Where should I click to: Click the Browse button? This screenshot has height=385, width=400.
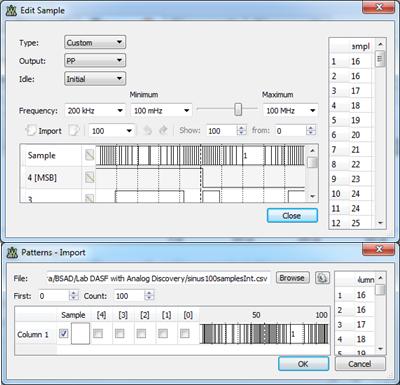click(x=292, y=278)
